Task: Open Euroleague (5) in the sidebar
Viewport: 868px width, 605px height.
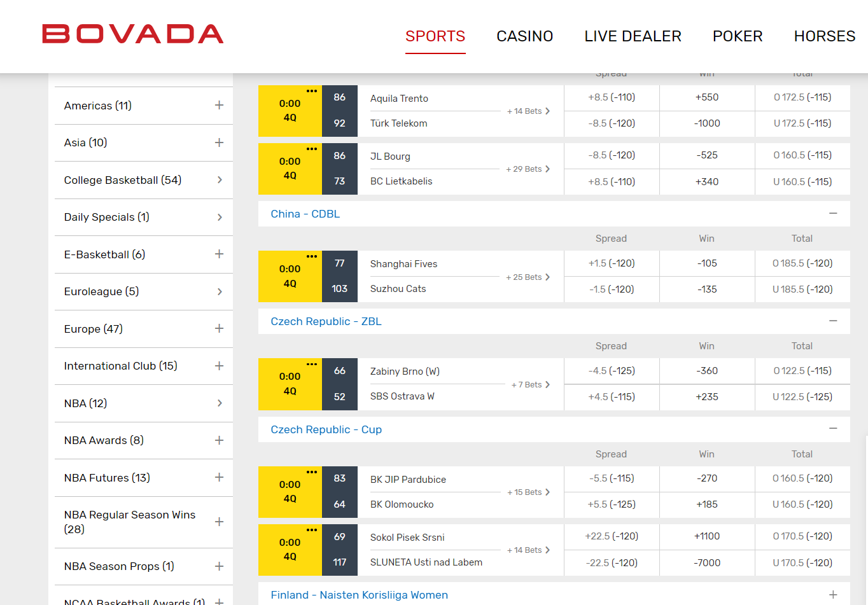Action: pyautogui.click(x=102, y=291)
